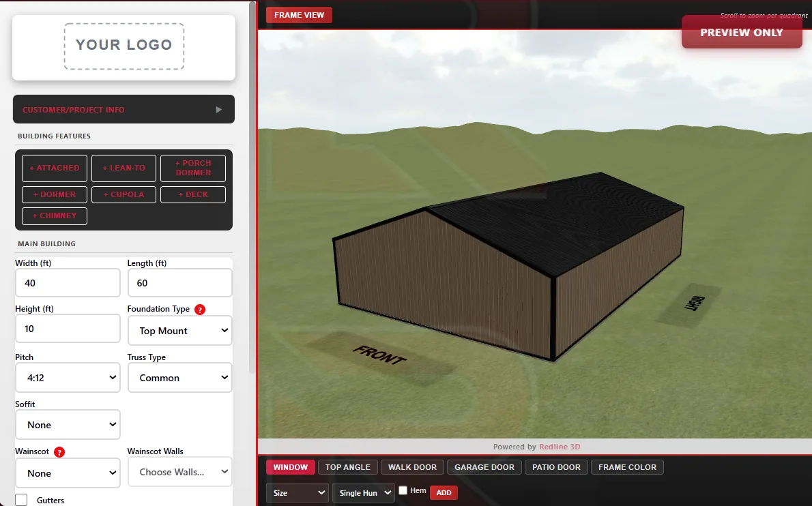812x506 pixels.
Task: Select the Frame Color tab
Action: coord(627,467)
